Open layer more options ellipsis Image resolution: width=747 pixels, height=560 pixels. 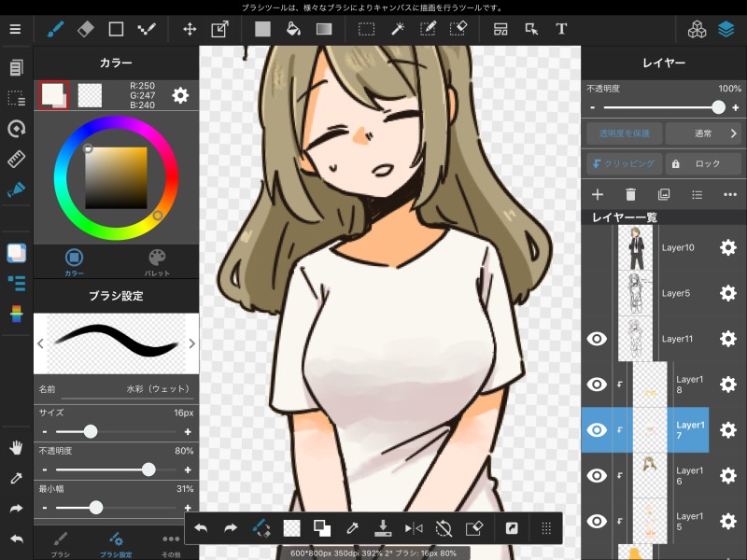730,194
